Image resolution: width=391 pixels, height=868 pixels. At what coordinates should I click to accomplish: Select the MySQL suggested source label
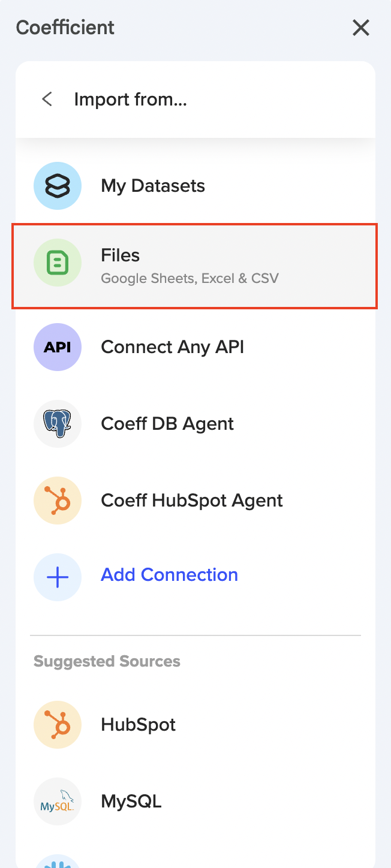pyautogui.click(x=131, y=801)
